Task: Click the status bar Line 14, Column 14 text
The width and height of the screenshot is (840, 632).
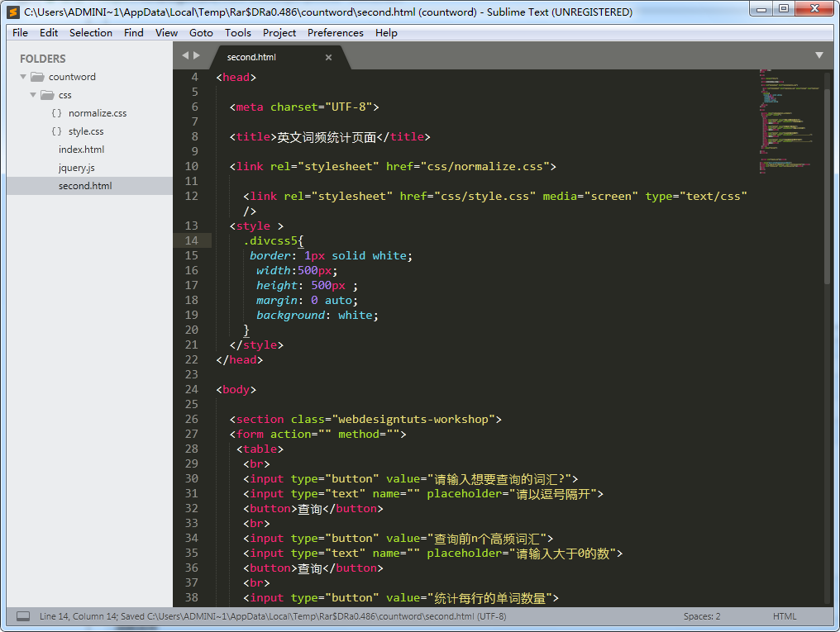Action: click(79, 616)
